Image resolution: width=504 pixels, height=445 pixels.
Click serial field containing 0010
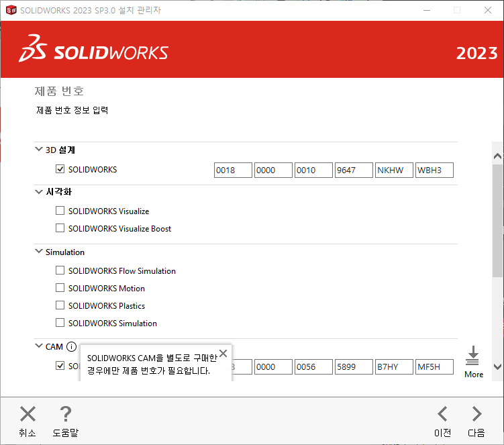tap(313, 170)
